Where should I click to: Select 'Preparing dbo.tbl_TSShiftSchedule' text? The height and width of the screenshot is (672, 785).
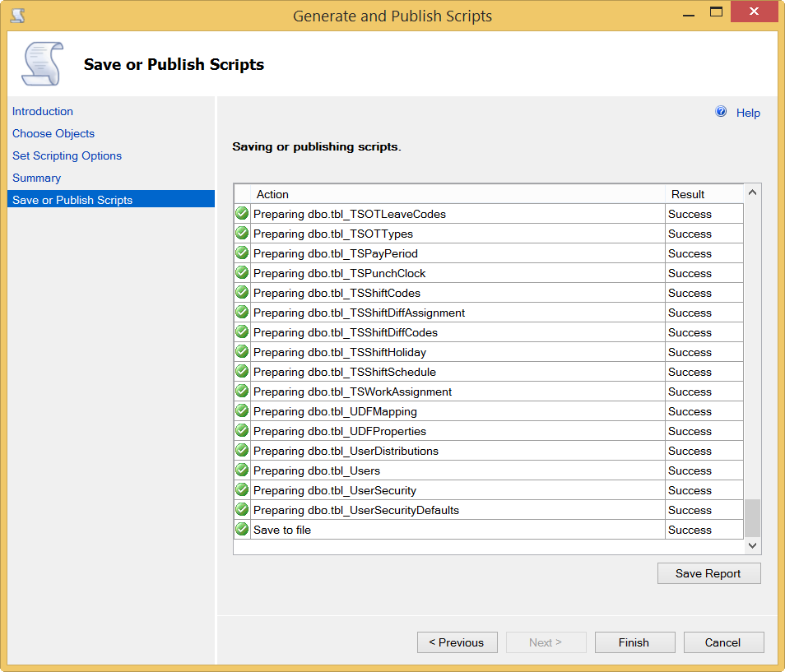[x=345, y=373]
